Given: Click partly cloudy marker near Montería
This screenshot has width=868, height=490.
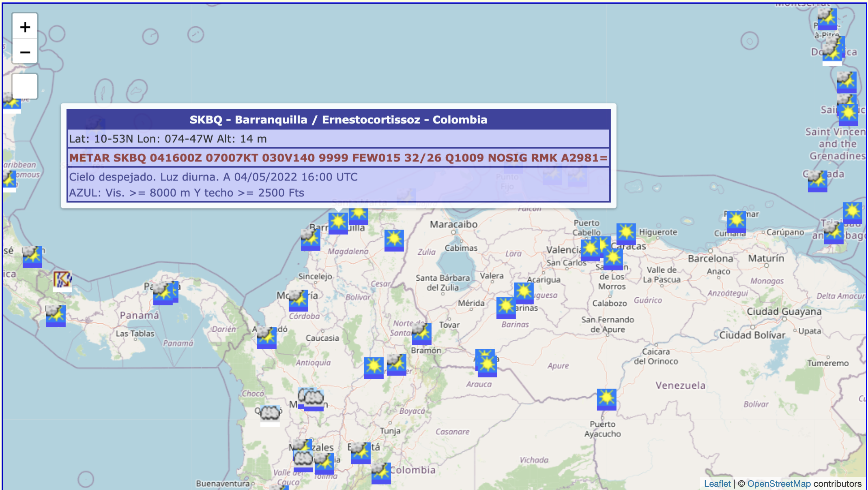Looking at the screenshot, I should coord(298,300).
